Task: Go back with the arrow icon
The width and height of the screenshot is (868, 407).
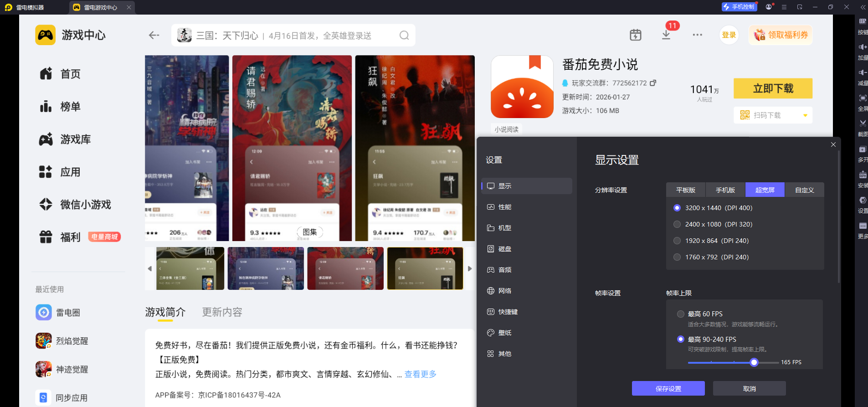Action: coord(154,35)
